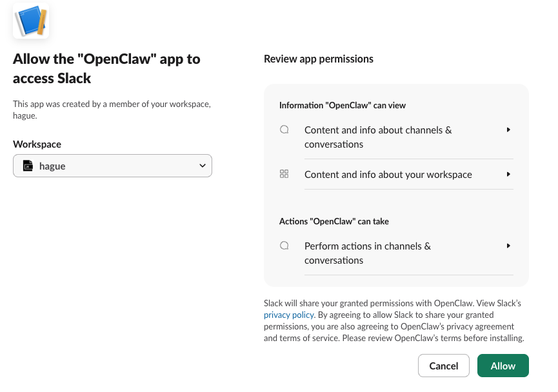Click the permissions summary card
Viewport: 558px width, 392px height.
pyautogui.click(x=395, y=185)
